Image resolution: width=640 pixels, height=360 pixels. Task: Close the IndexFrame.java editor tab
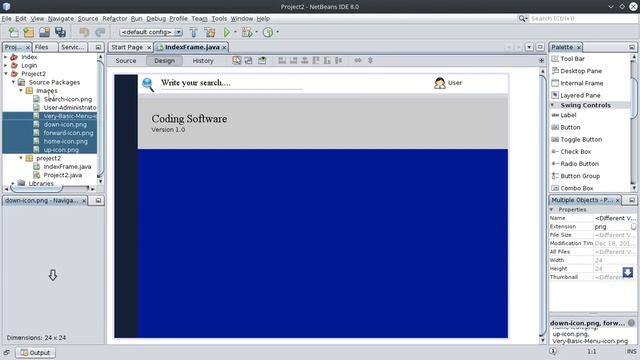(x=224, y=48)
